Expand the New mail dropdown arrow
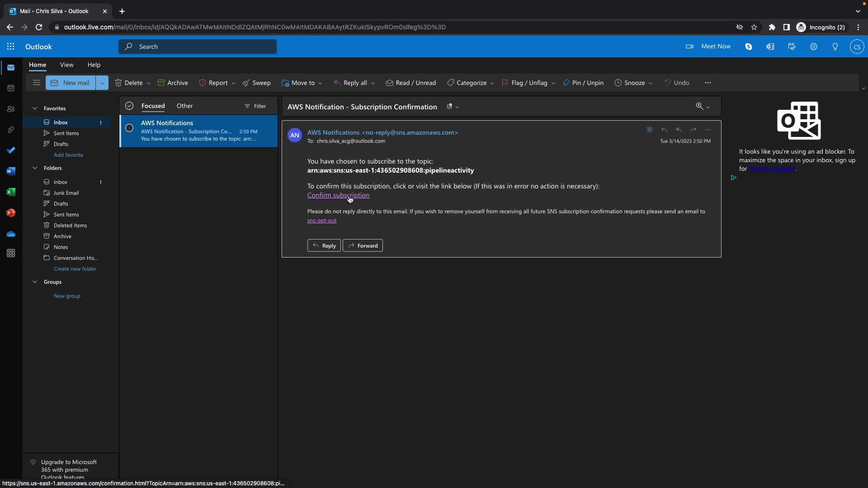Screen dimensions: 868x488 [102, 83]
